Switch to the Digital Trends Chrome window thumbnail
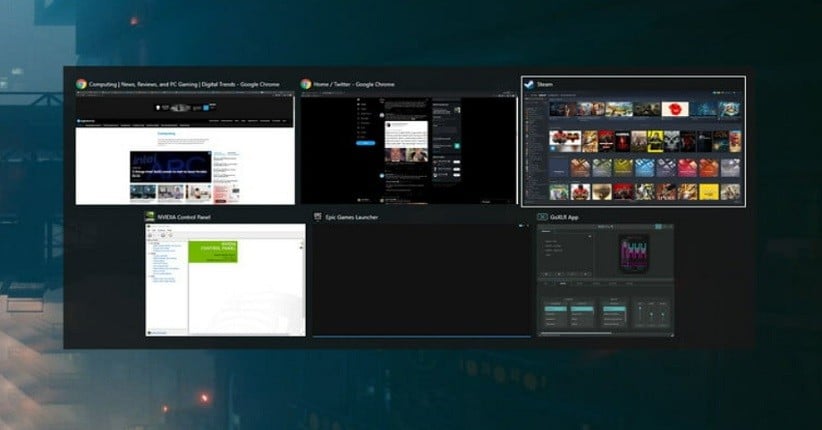Screen dimensions: 822x430 tap(185, 148)
